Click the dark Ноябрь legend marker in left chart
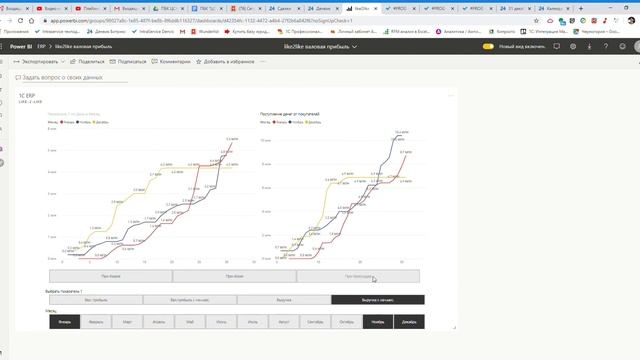Viewport: 640px width, 360px height. click(78, 122)
